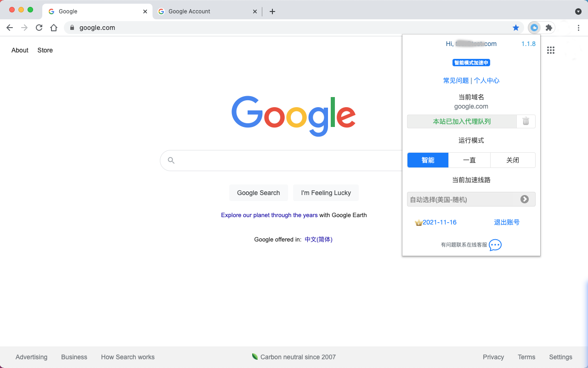Screen dimensions: 588x368
Task: Click the browser forward arrow
Action: (24, 28)
